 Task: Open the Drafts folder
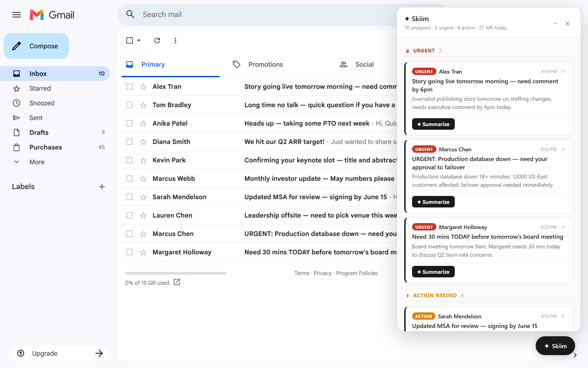coord(55,132)
